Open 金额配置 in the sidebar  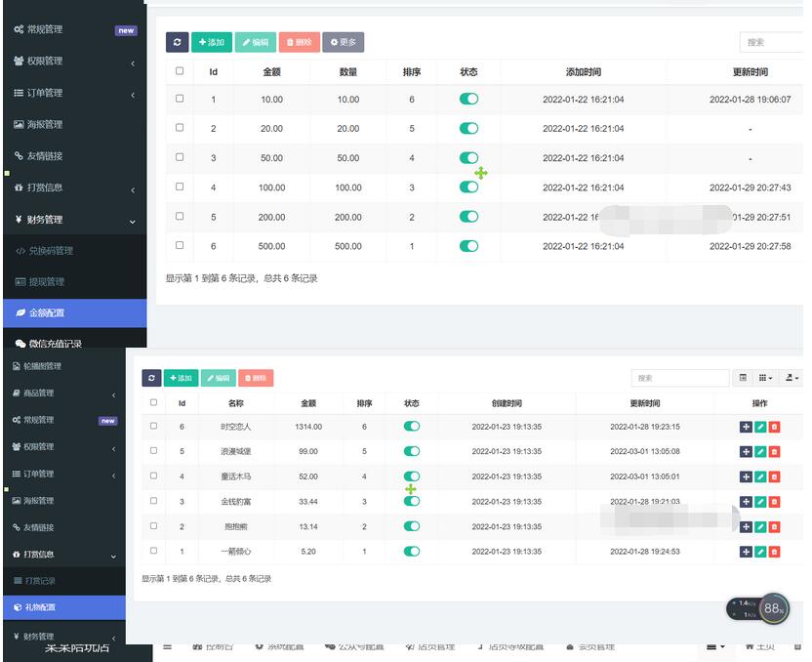[73, 313]
